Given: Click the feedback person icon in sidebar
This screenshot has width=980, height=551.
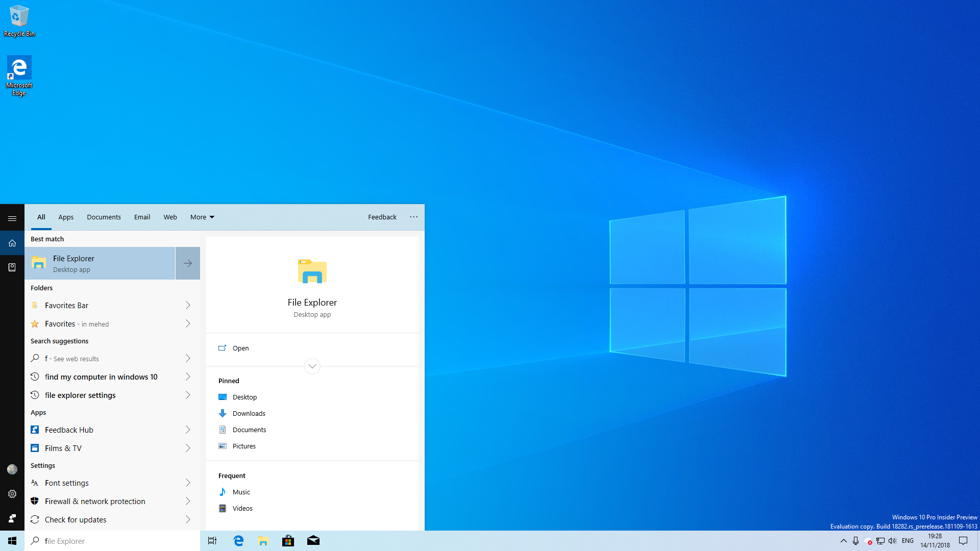Looking at the screenshot, I should coord(12,518).
